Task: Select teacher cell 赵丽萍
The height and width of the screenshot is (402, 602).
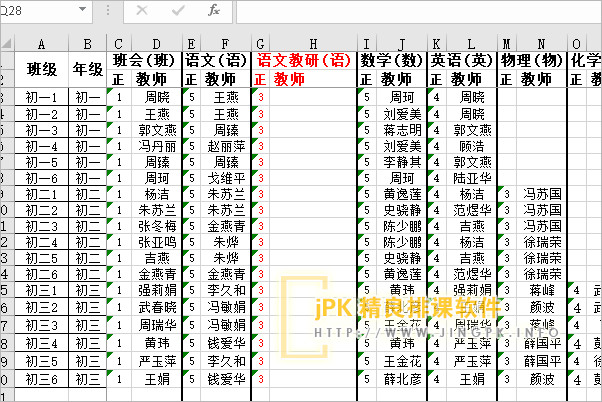Action: point(226,146)
